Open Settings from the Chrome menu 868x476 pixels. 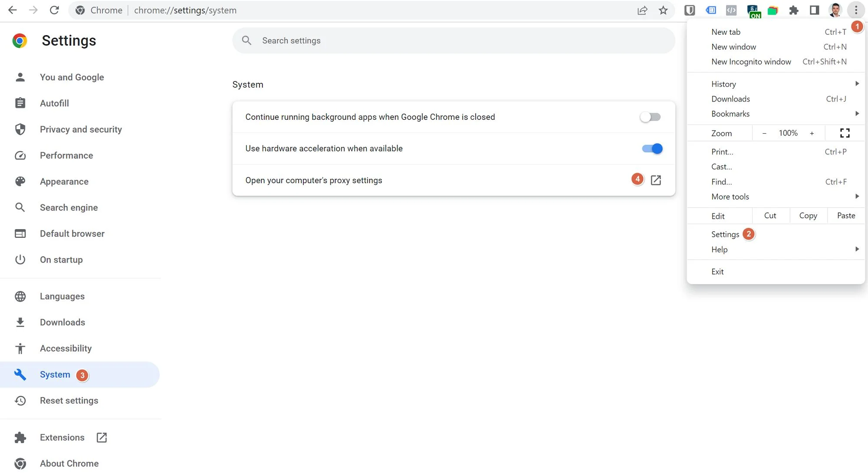click(x=725, y=234)
